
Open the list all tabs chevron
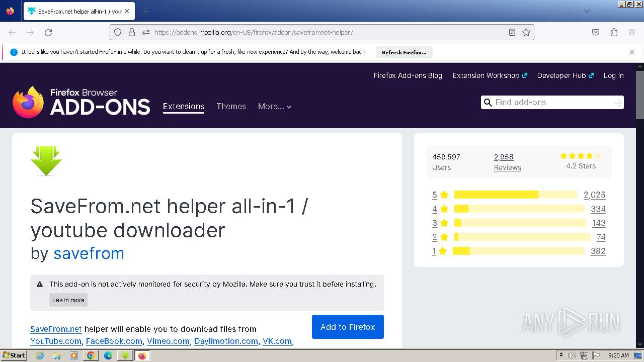click(x=587, y=11)
